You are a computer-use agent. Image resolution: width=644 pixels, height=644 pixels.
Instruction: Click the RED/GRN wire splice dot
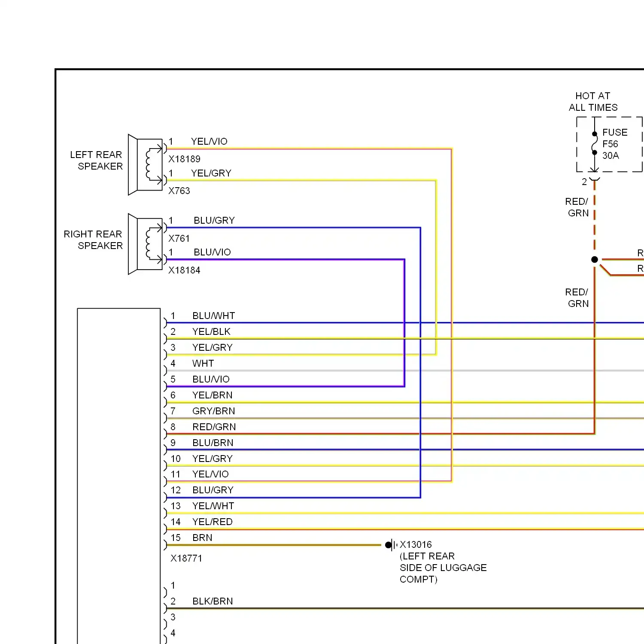[595, 259]
